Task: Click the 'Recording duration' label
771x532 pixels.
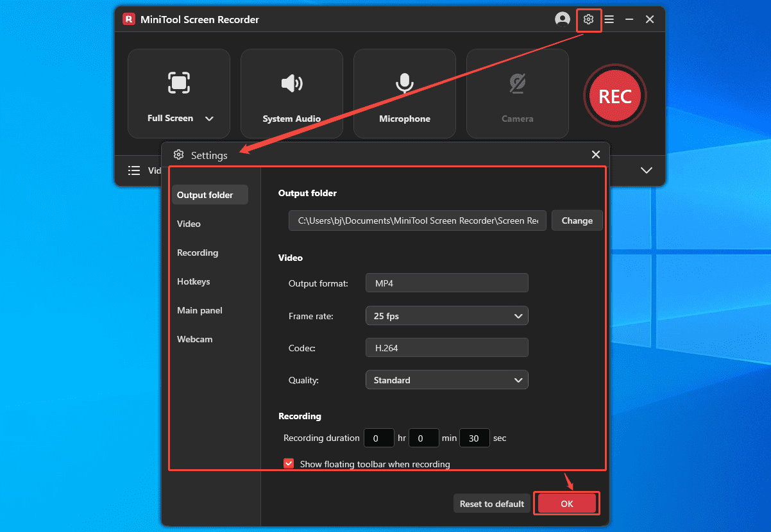Action: click(321, 438)
